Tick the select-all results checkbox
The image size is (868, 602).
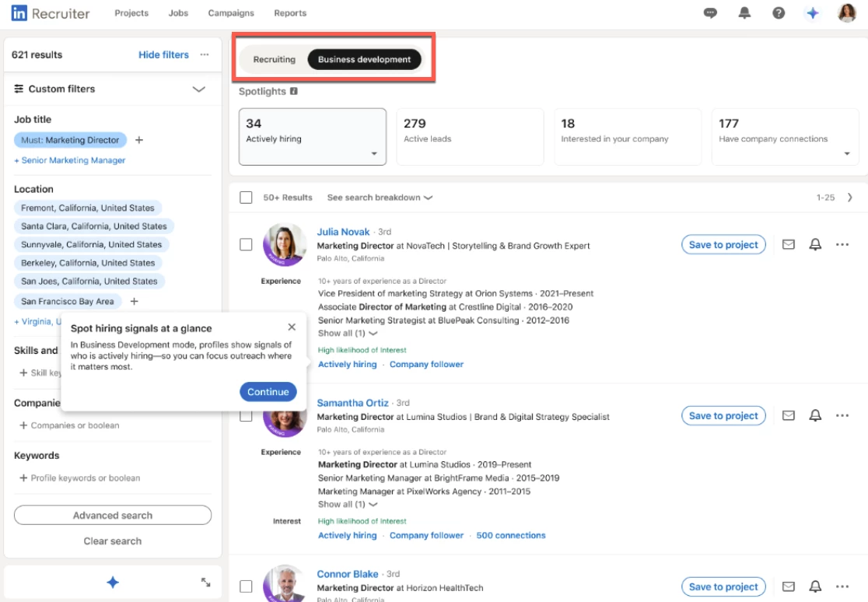tap(246, 198)
